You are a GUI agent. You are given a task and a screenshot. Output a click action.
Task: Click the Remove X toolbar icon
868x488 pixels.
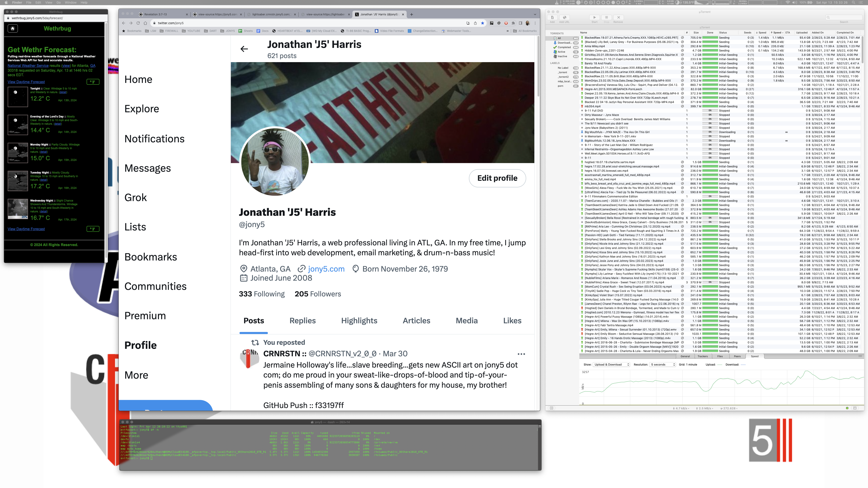pos(618,18)
